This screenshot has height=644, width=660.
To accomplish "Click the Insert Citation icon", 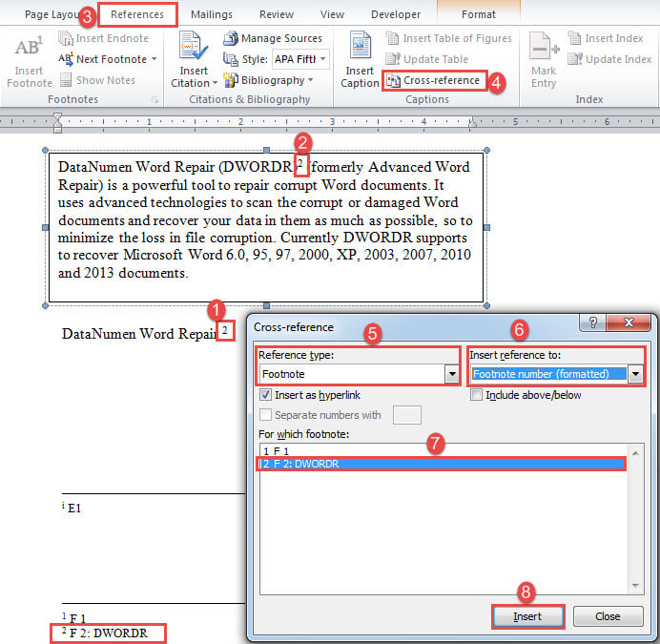I will pos(193,46).
